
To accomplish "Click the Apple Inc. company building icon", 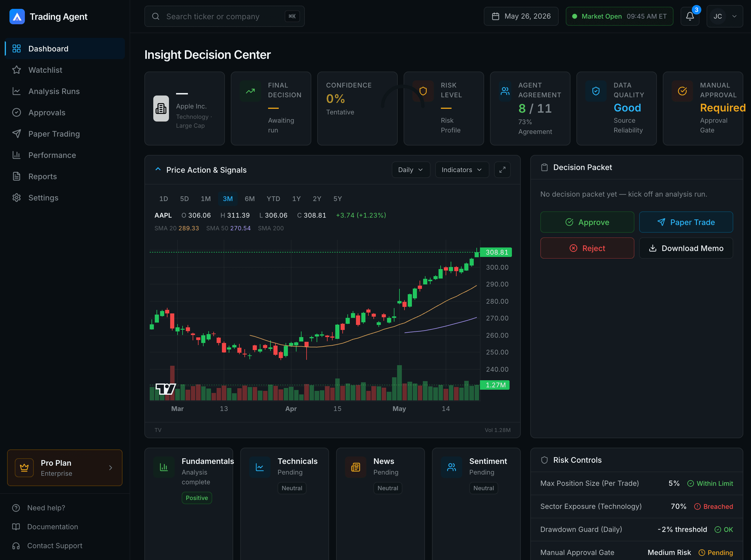I will pos(161,109).
